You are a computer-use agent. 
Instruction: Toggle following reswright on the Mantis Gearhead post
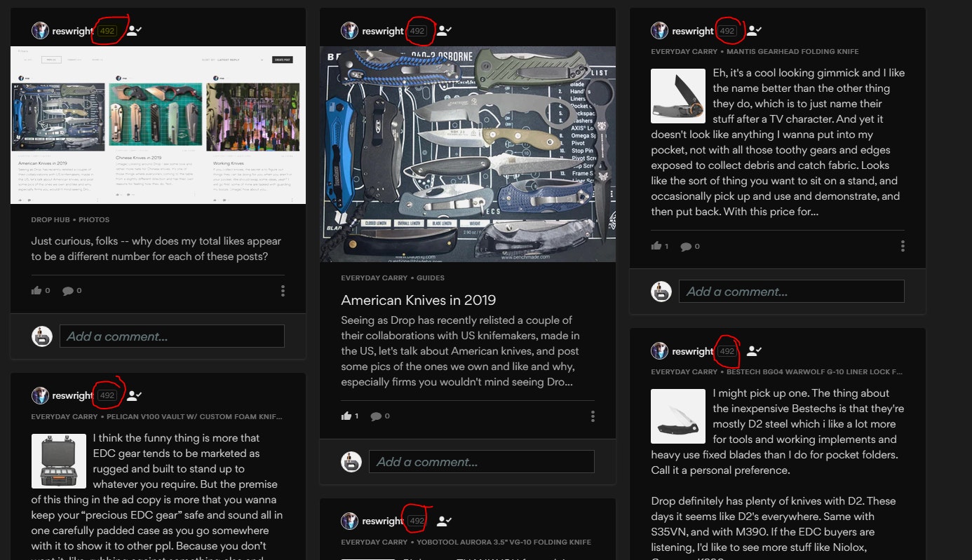pyautogui.click(x=754, y=31)
